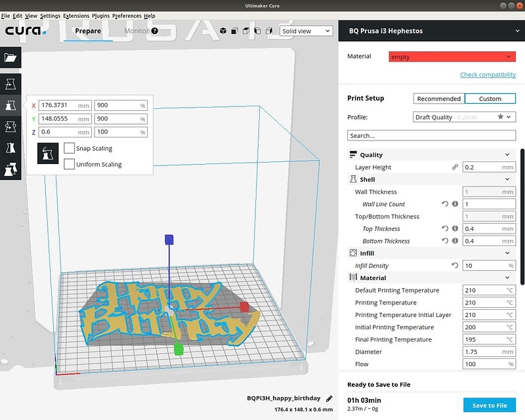
Task: Enable Uniform Scaling checkbox
Action: [x=69, y=164]
